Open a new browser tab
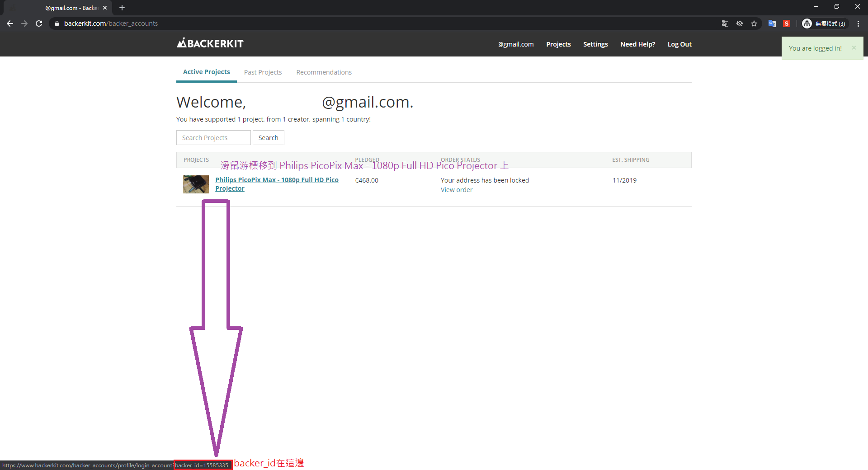 [x=122, y=8]
